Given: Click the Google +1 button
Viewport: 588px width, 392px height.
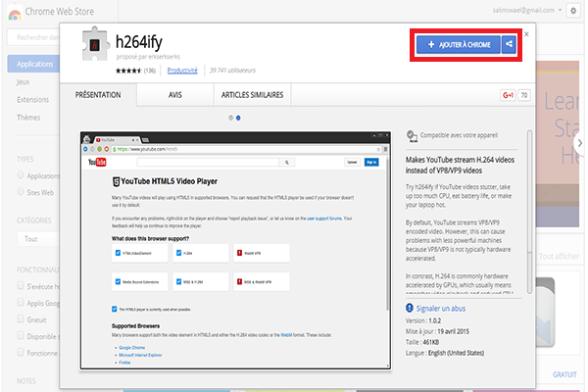Looking at the screenshot, I should tap(508, 95).
